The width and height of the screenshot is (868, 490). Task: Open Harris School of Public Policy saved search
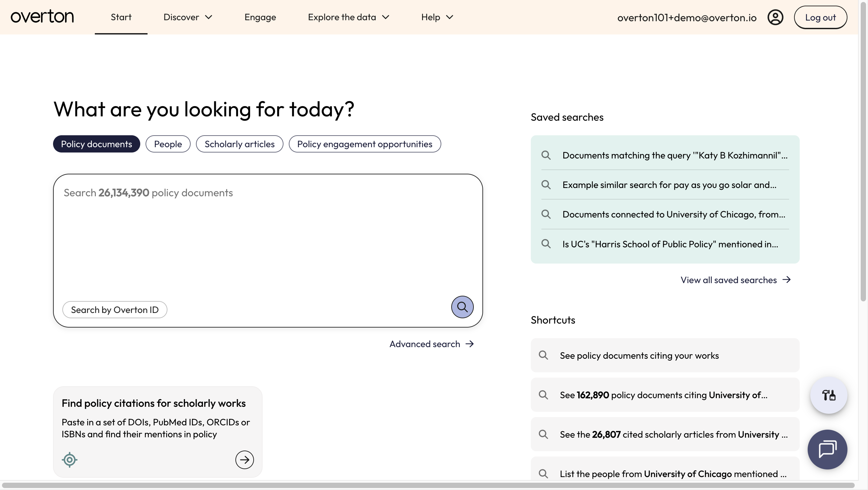(665, 244)
